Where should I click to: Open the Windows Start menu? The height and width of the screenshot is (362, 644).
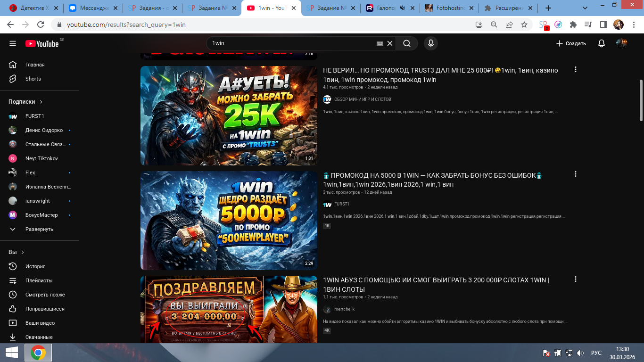point(11,353)
